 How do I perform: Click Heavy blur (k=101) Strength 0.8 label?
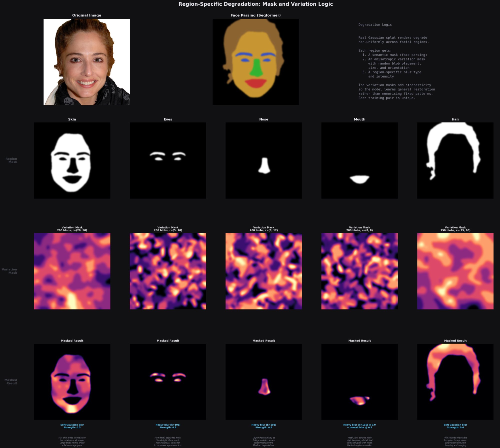pos(168,426)
